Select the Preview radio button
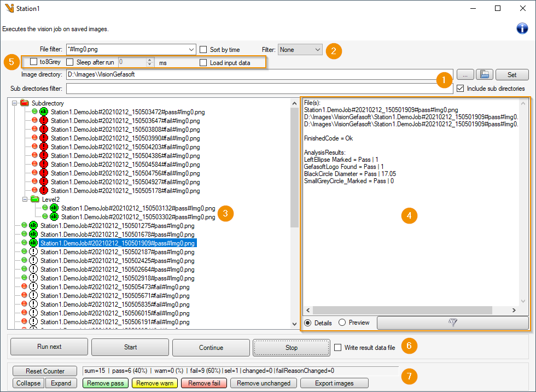The width and height of the screenshot is (536, 392). 342,322
